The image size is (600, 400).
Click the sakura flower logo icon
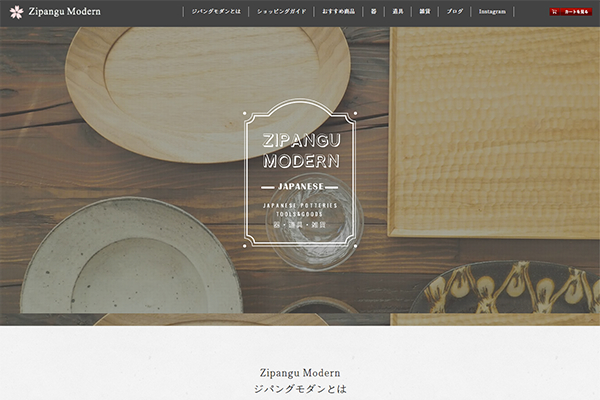16,12
